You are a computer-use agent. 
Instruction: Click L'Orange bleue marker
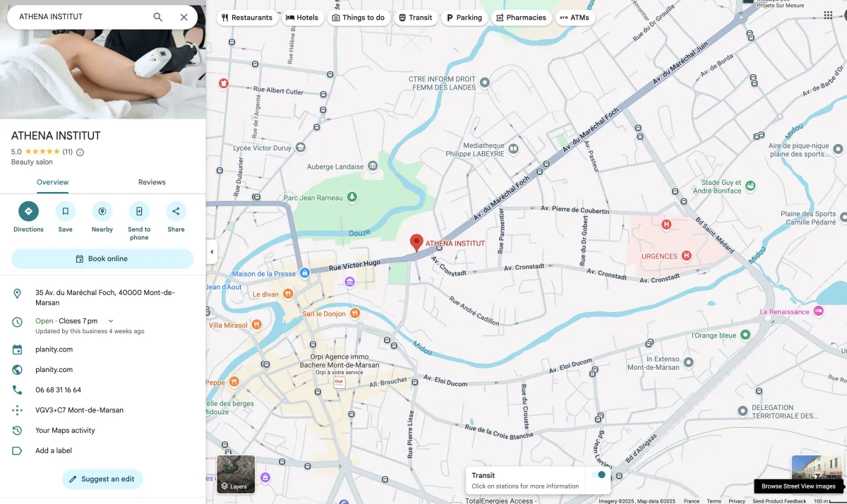[747, 335]
